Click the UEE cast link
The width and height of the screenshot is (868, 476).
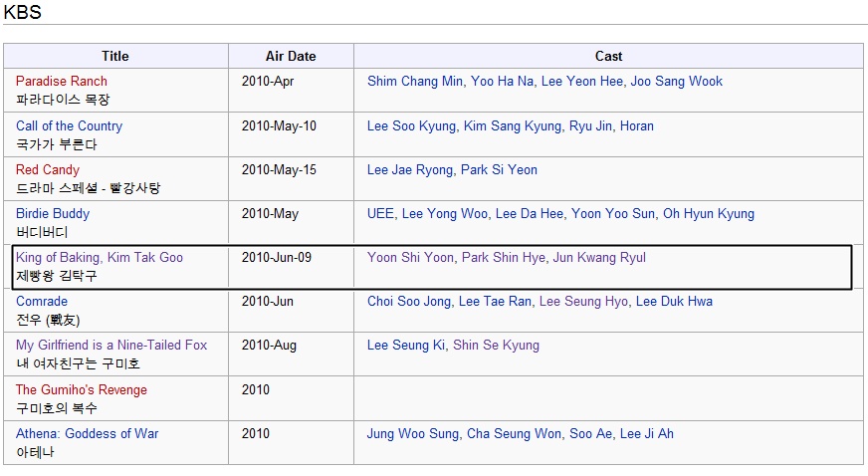click(380, 214)
